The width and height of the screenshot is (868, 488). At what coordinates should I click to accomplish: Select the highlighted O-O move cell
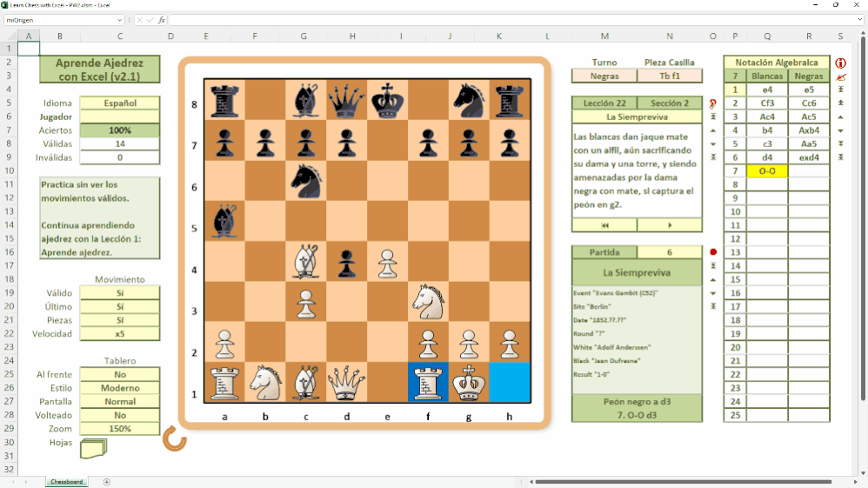coord(767,171)
